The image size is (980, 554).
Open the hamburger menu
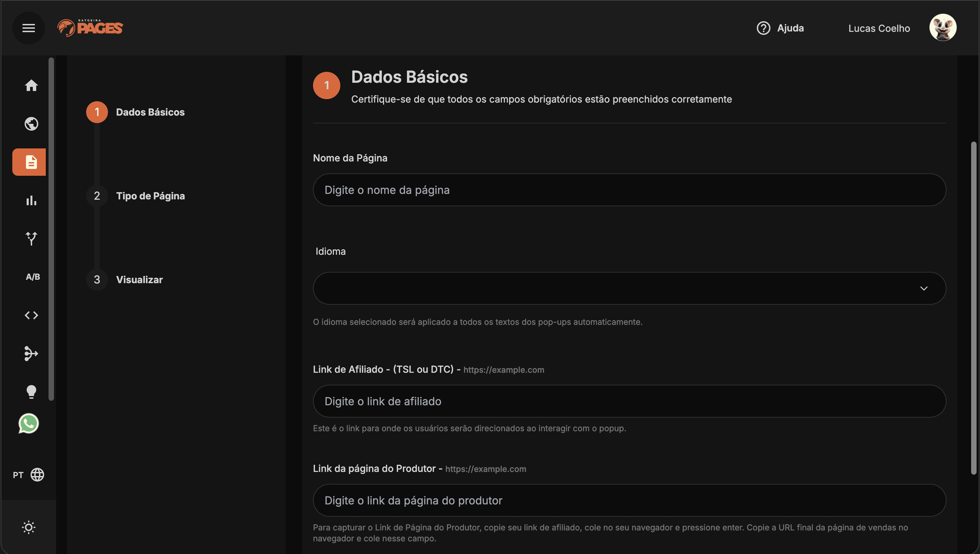29,28
